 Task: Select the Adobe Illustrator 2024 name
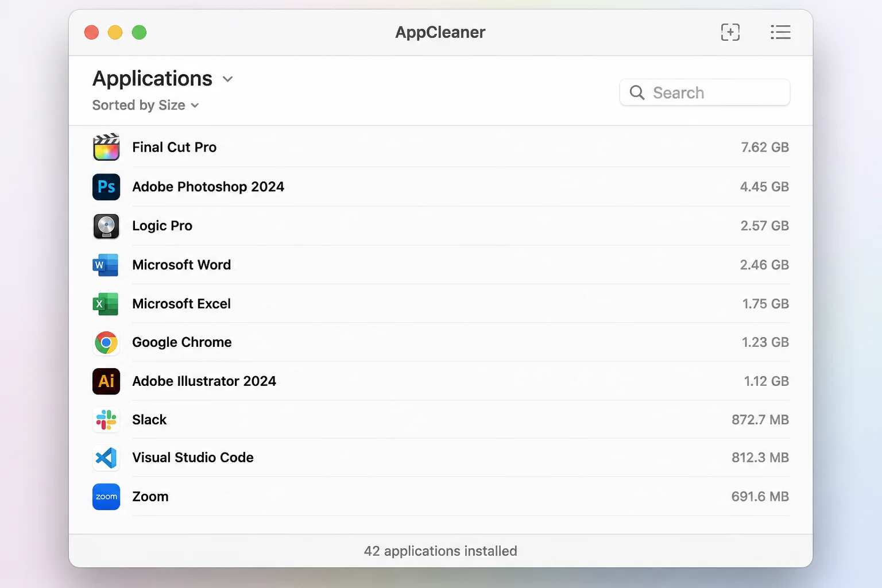(204, 381)
